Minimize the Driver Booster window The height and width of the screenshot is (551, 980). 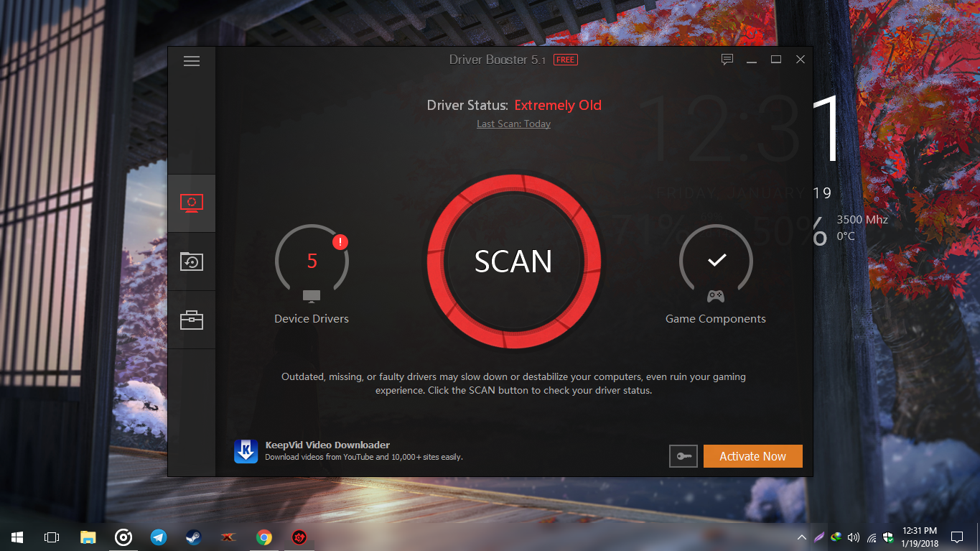pyautogui.click(x=752, y=60)
